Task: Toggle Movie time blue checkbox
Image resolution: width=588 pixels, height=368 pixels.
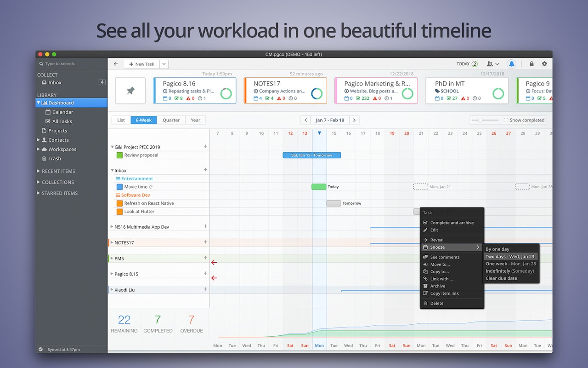Action: point(119,187)
